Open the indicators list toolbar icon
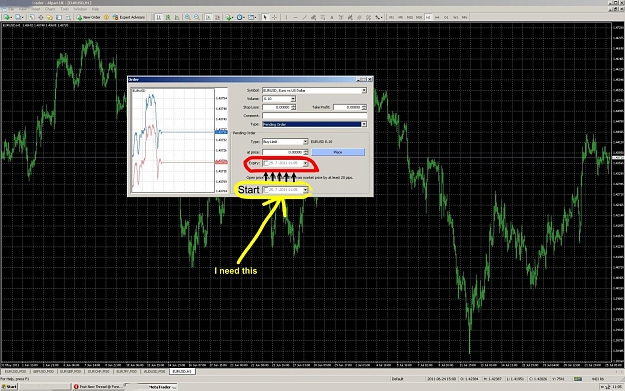Screen dimensions: 625x391 coord(229,17)
